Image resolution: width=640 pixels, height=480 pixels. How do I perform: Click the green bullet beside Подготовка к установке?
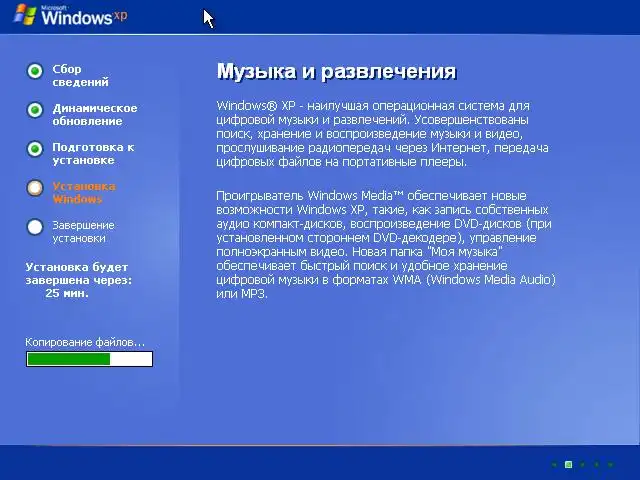point(35,149)
